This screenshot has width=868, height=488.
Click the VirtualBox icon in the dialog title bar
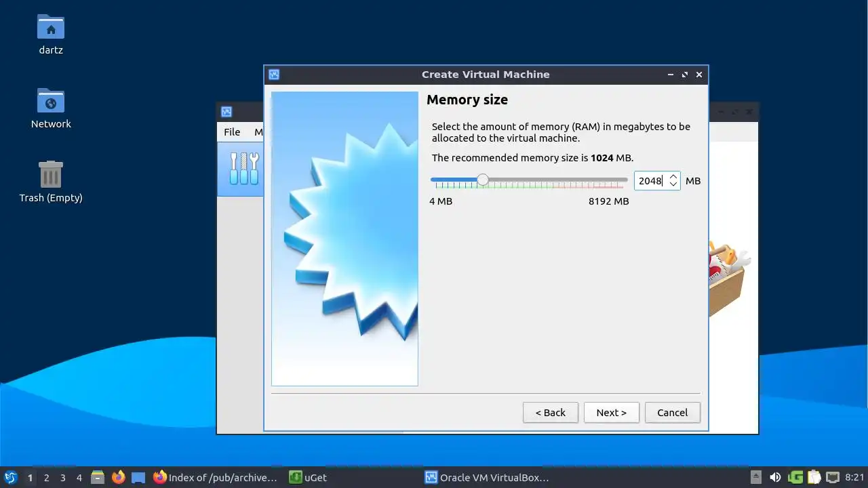pos(274,75)
